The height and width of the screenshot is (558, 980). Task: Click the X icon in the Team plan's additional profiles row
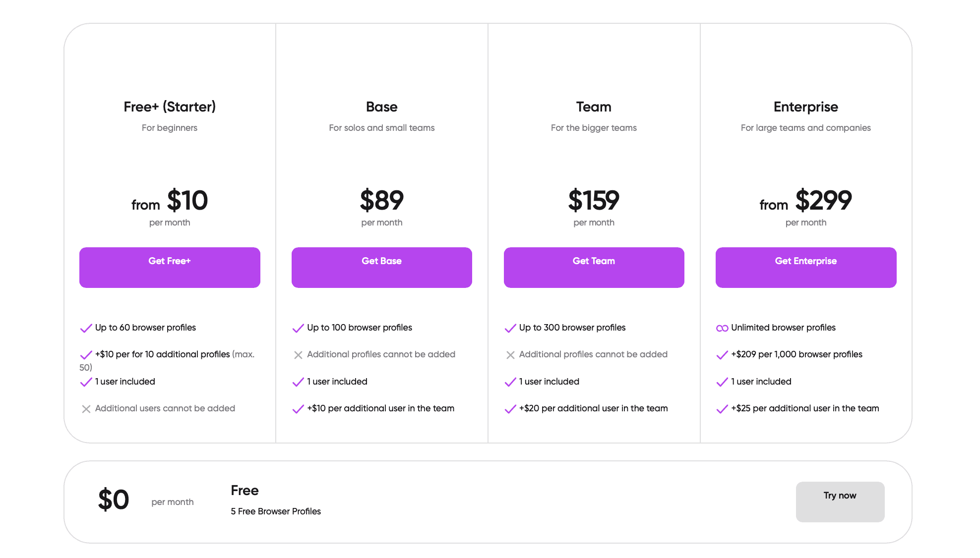(510, 355)
